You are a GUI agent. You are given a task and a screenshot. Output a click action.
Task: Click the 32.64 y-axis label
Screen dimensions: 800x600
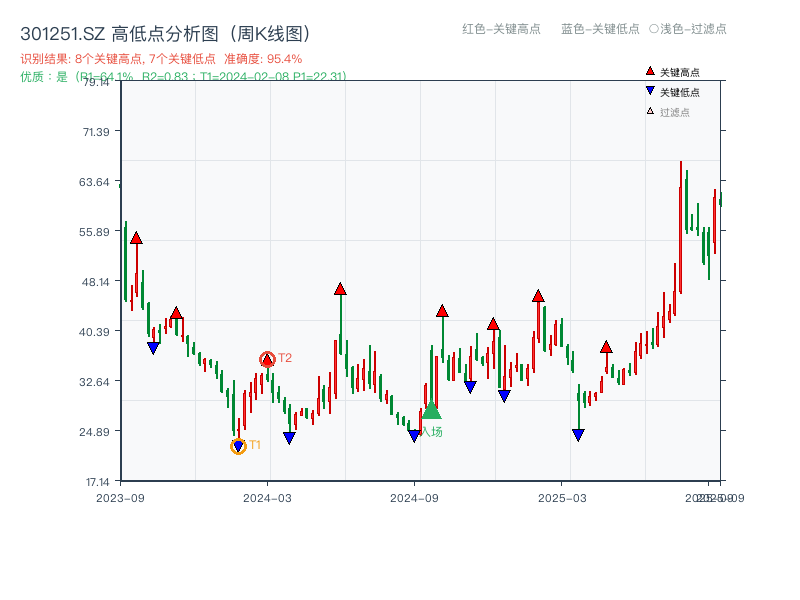click(x=94, y=382)
